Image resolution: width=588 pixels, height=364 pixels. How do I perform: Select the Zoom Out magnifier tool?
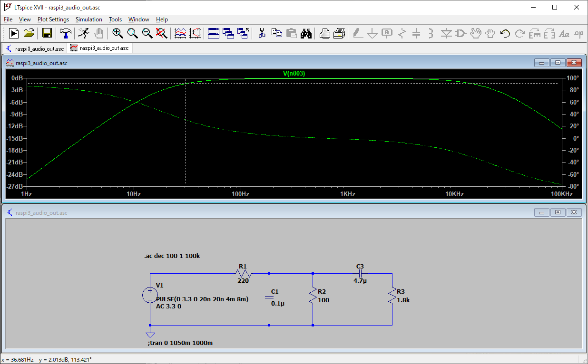147,33
